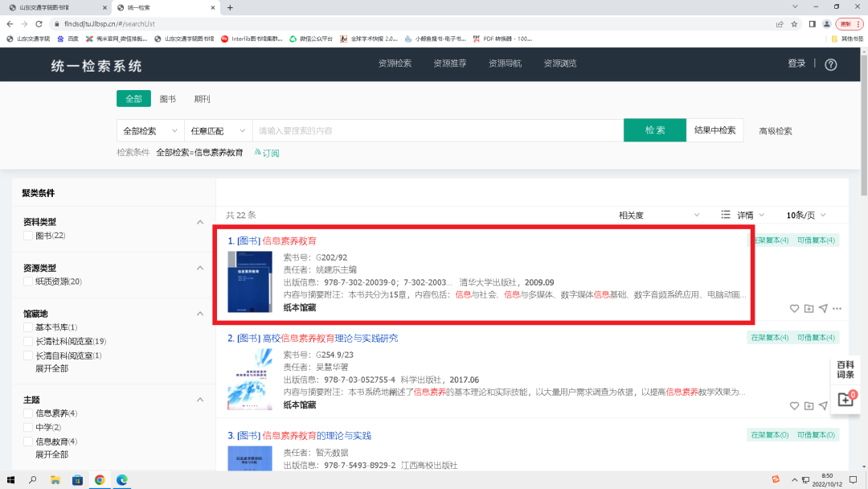This screenshot has height=489, width=868.
Task: Open cover thumbnail of 高校信息素养教育理论与实践研究
Action: 250,380
